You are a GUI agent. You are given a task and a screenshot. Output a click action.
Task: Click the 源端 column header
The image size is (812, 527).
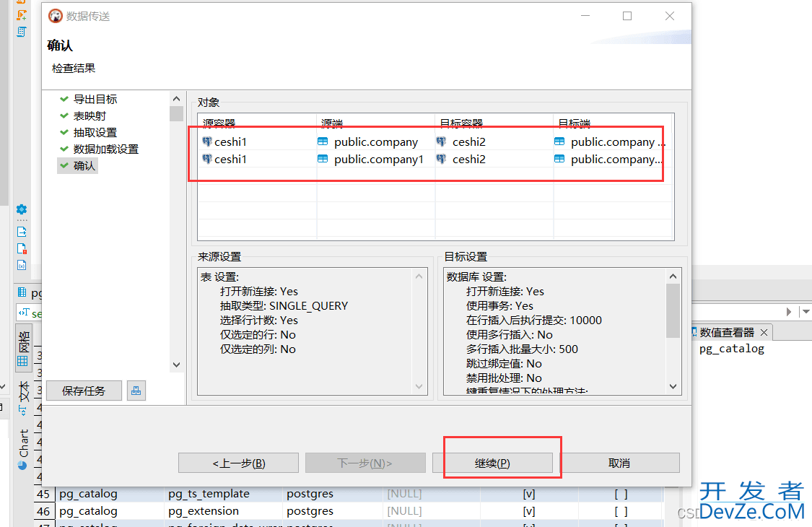375,123
